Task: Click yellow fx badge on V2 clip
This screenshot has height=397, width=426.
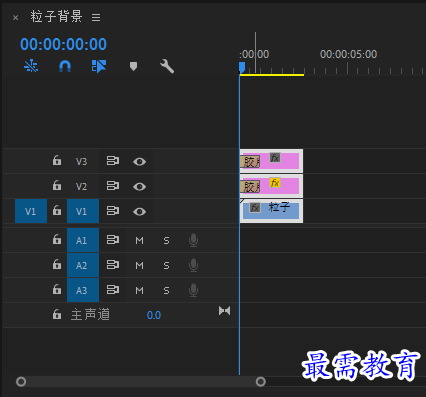Action: point(275,183)
